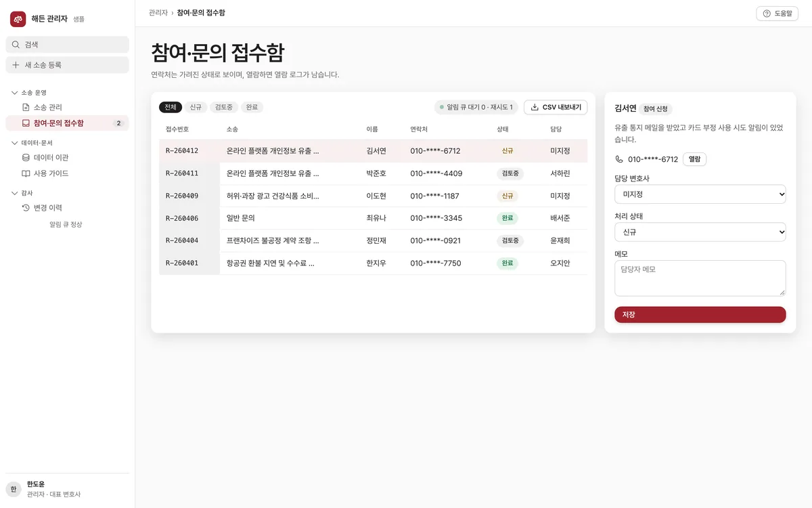Select row R-260411
The image size is (812, 508).
point(373,173)
